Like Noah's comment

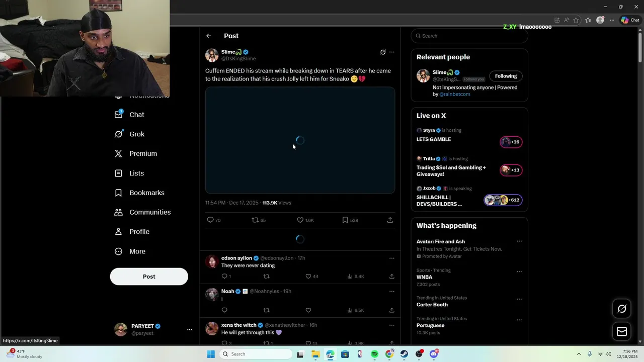coord(308,310)
